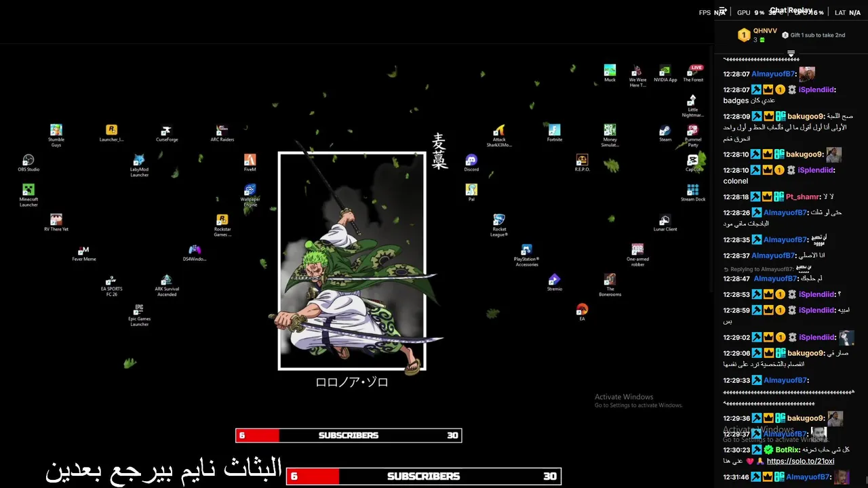The image size is (868, 488).
Task: Launch the OBS Studio desktop icon
Action: pos(28,163)
